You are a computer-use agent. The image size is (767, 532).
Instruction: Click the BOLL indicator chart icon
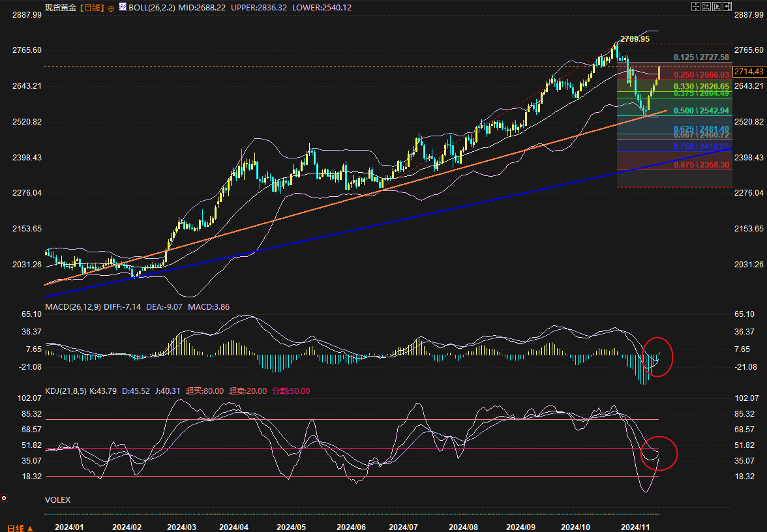(123, 8)
